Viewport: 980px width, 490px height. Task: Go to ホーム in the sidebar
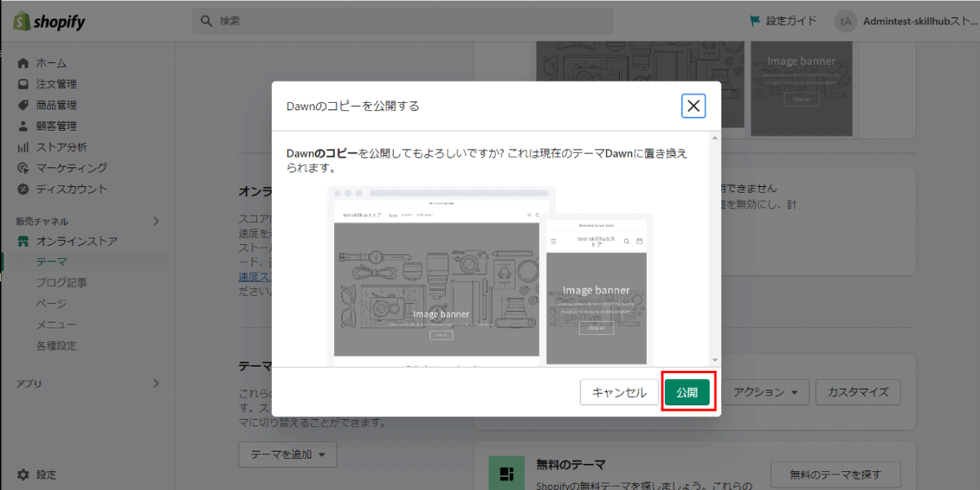[x=51, y=63]
